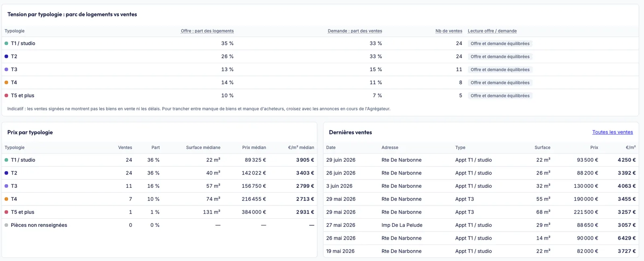Click "Appt T3" in the 68 m² sale row

pos(464,212)
